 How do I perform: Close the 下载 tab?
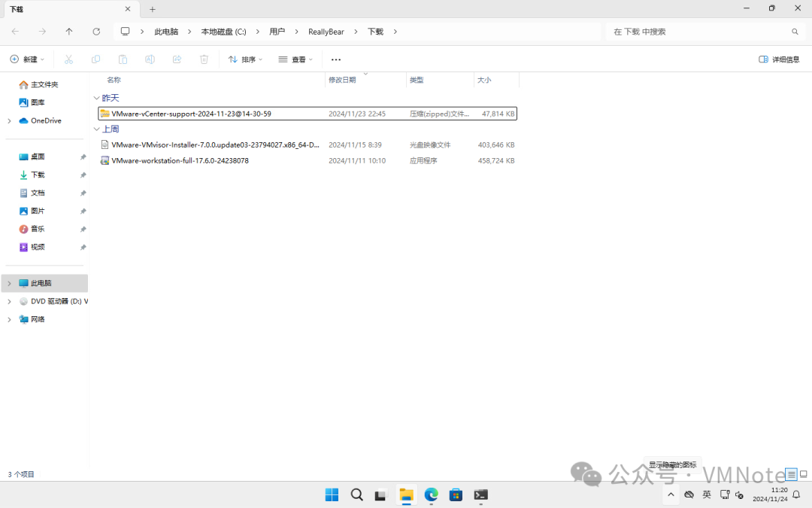pyautogui.click(x=128, y=9)
